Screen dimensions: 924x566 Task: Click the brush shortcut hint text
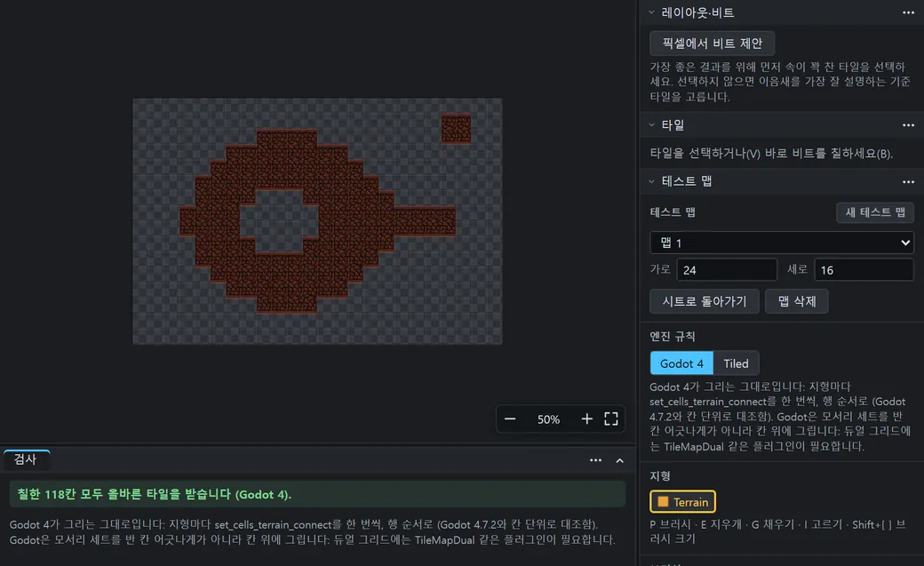pos(777,531)
